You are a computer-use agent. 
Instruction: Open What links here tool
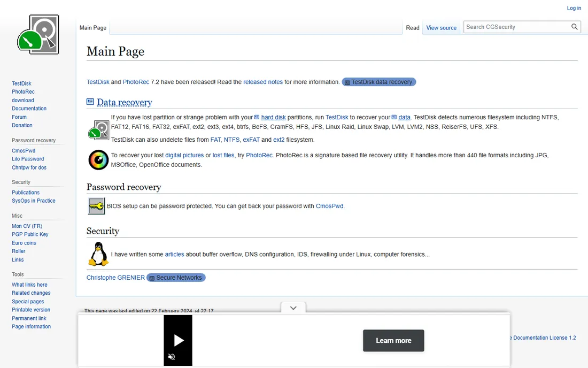29,285
